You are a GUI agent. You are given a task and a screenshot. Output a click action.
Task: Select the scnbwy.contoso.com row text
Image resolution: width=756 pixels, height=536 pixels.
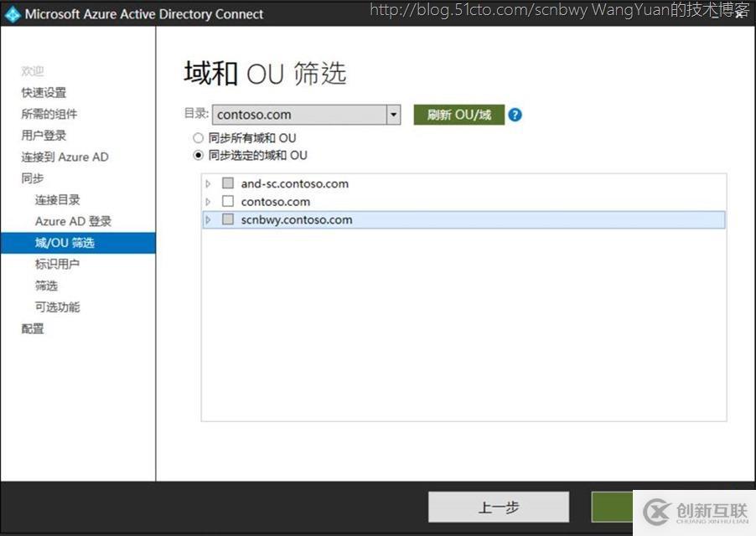[x=297, y=220]
